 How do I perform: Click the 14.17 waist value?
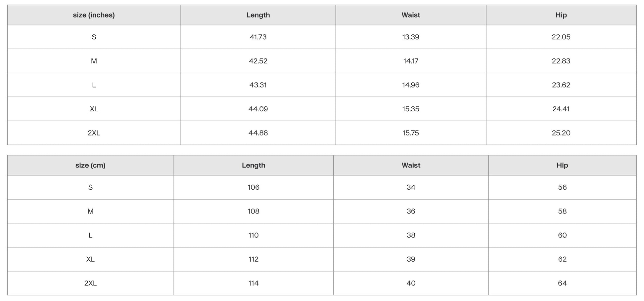pos(411,61)
